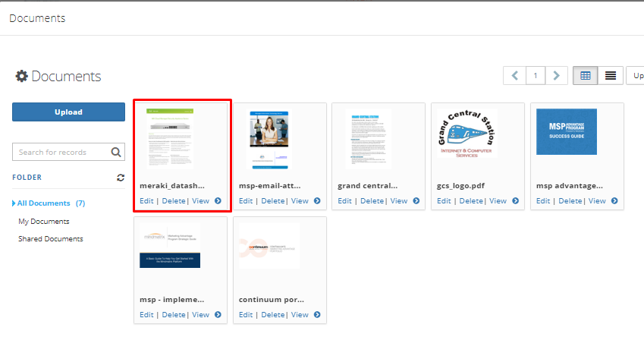
Task: Click the gcs_logo.pdf file name
Action: (460, 186)
